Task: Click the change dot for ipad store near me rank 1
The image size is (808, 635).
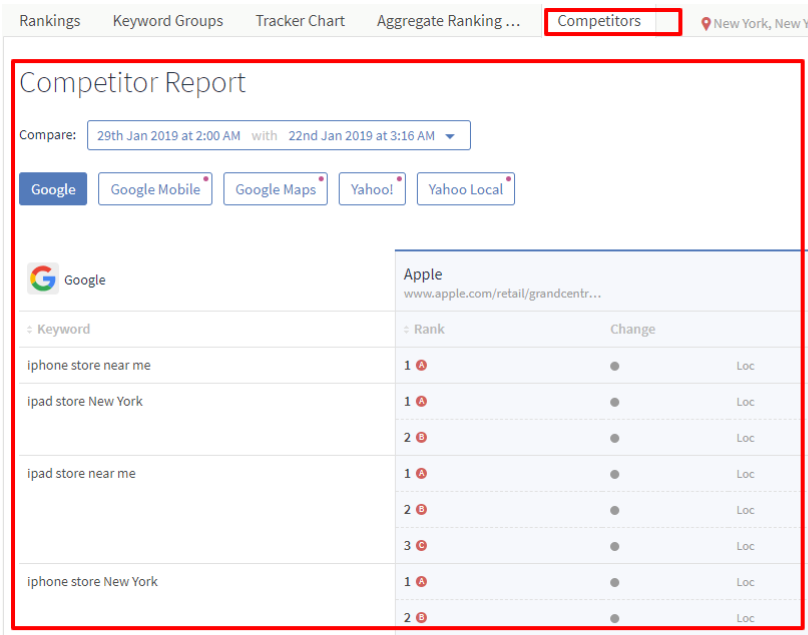Action: [615, 475]
